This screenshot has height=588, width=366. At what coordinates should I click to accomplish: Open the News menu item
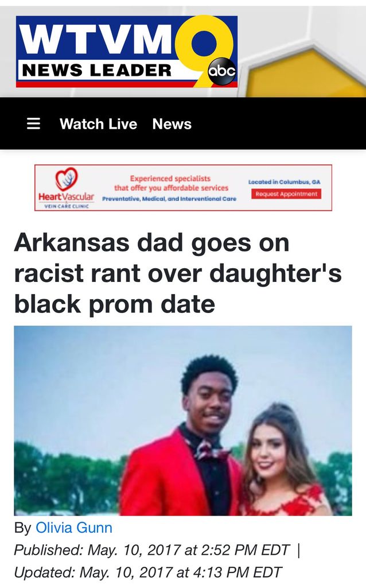172,124
